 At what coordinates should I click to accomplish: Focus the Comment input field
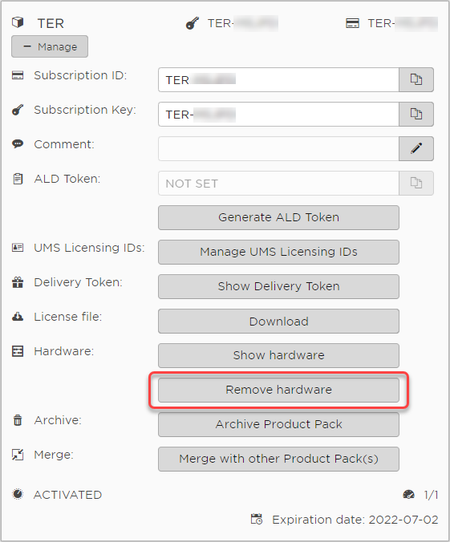coord(279,149)
